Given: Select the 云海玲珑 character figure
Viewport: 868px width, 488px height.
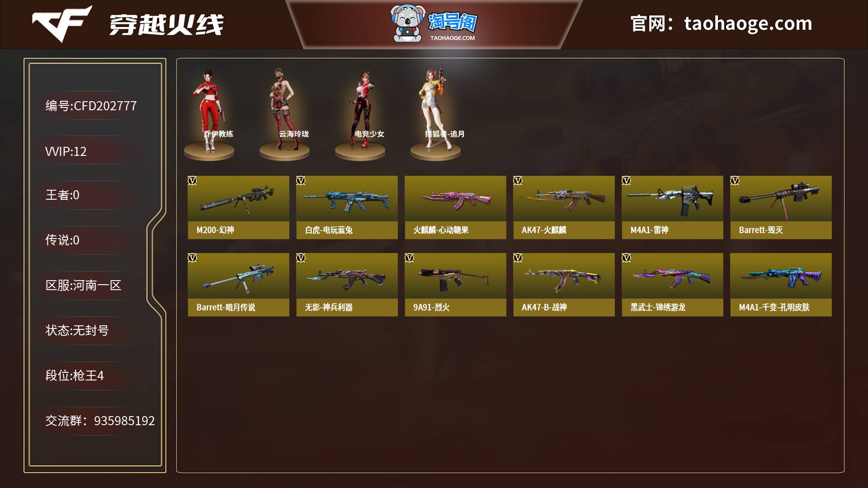Looking at the screenshot, I should click(x=284, y=114).
